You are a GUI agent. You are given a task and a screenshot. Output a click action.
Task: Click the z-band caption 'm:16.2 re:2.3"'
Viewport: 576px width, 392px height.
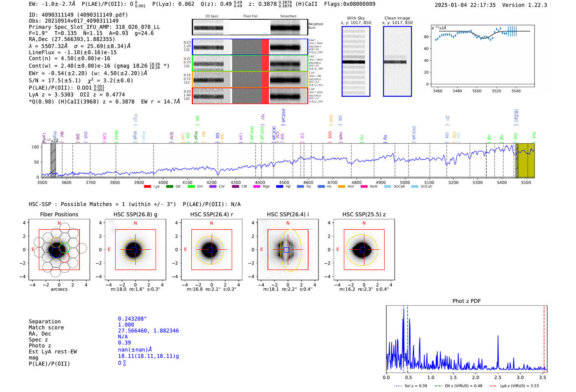pyautogui.click(x=364, y=289)
